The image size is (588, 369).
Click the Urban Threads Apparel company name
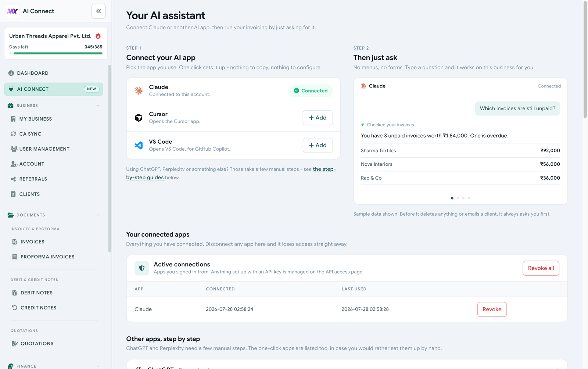(x=50, y=36)
